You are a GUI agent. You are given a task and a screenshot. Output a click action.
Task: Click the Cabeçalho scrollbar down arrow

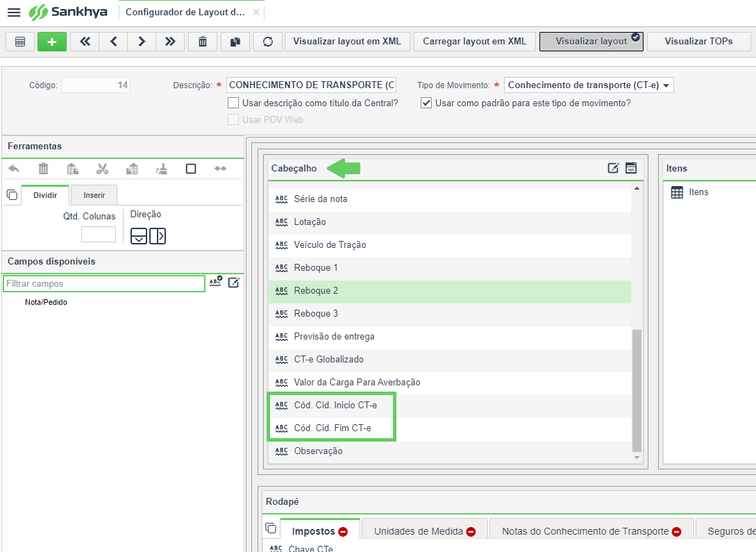point(637,458)
